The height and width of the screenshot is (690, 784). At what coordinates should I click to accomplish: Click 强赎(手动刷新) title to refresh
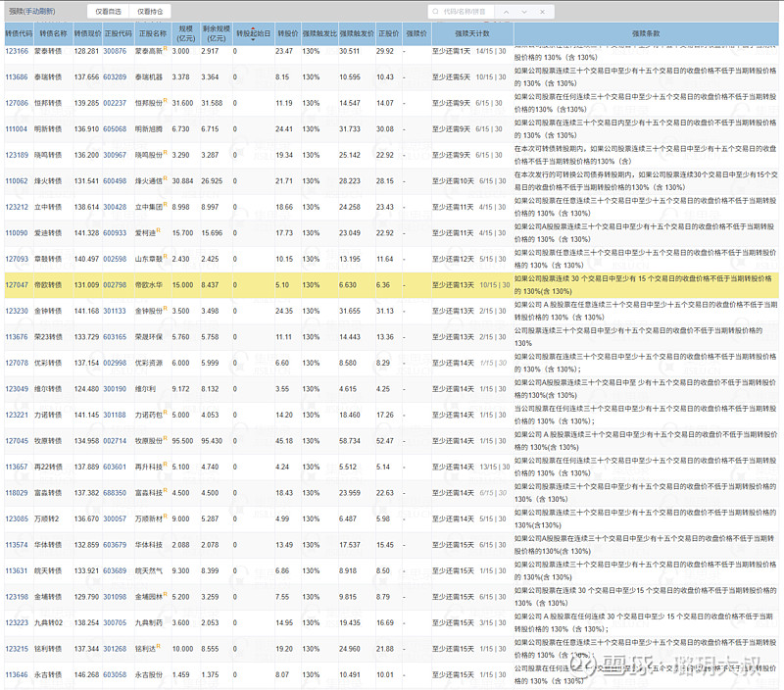(x=31, y=12)
